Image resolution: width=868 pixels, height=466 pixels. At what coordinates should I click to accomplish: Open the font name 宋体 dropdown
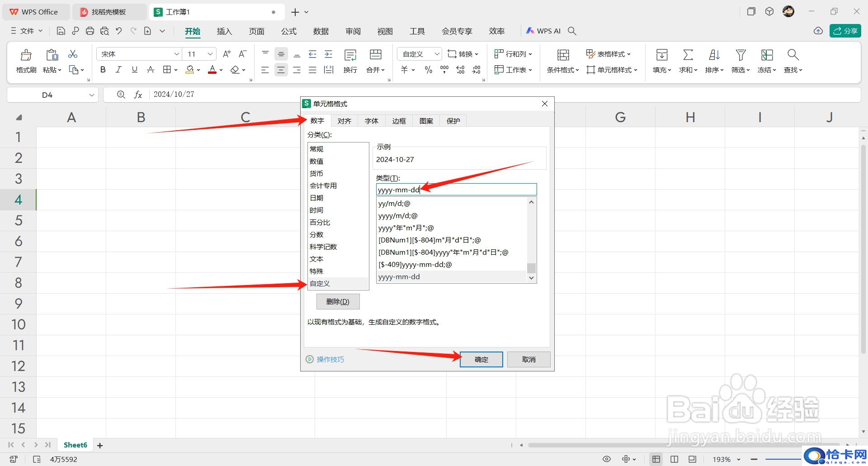176,54
